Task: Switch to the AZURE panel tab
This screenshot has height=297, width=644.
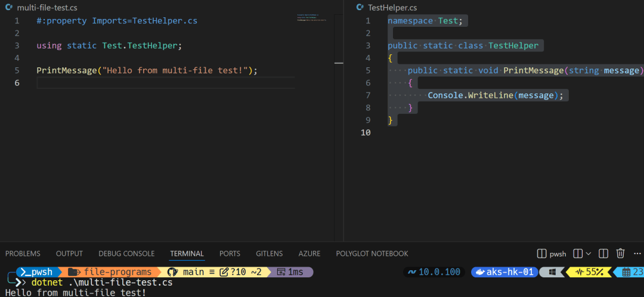Action: [309, 253]
